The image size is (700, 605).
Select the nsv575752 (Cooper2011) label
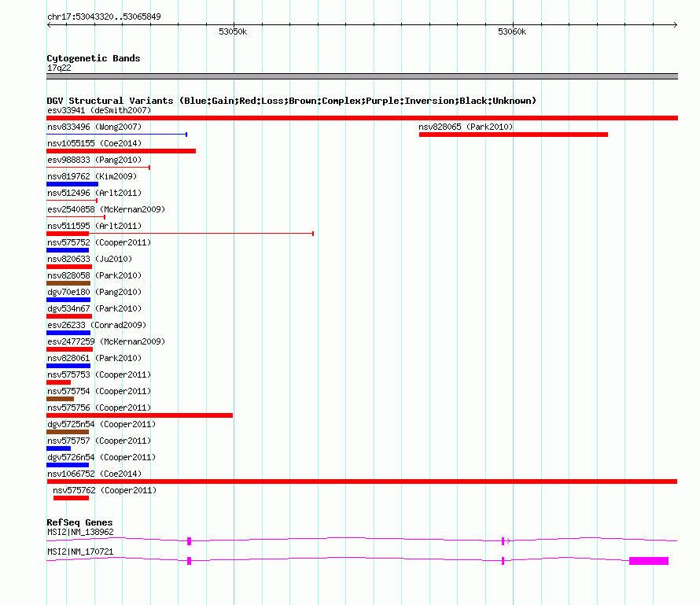coord(99,242)
